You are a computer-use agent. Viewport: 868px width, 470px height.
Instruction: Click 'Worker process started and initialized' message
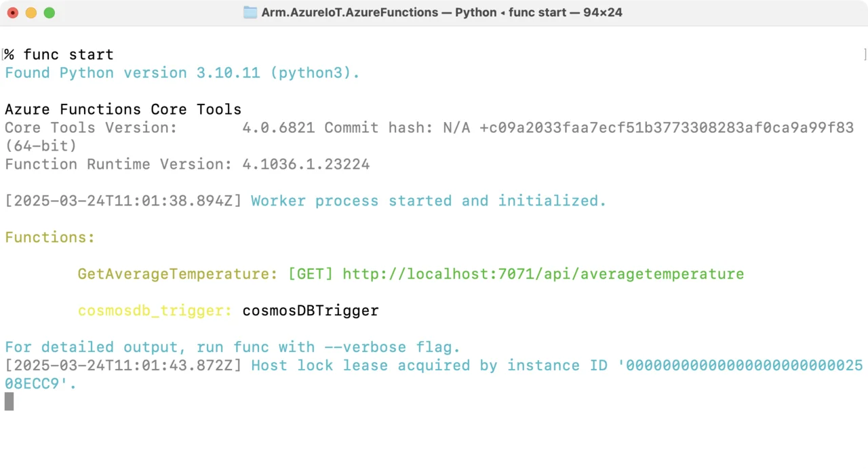(x=428, y=201)
